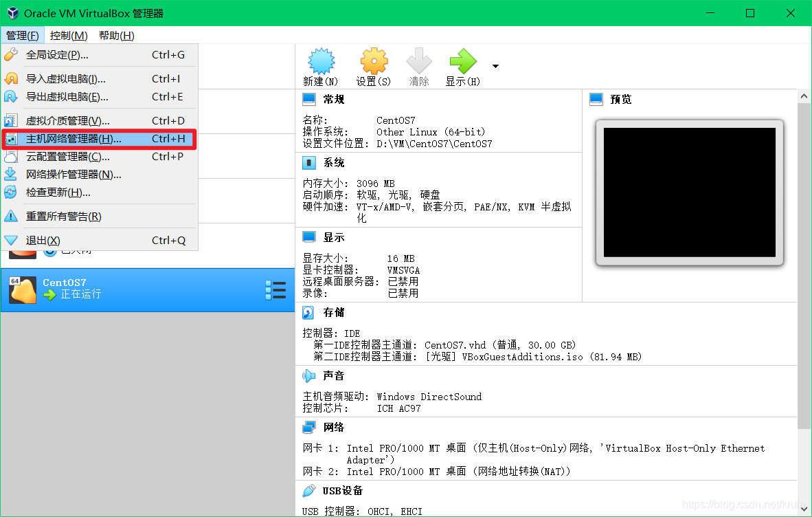Image resolution: width=812 pixels, height=517 pixels.
Task: Open dropdown arrow next to Show button
Action: pyautogui.click(x=495, y=66)
